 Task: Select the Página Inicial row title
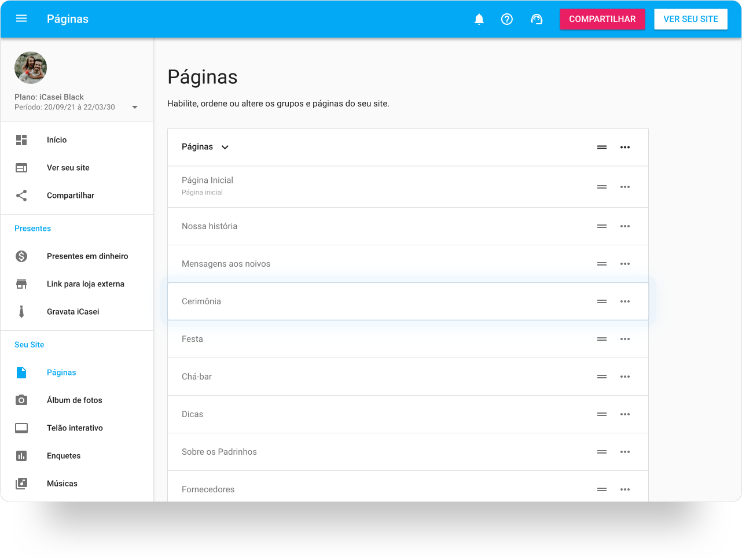(207, 180)
